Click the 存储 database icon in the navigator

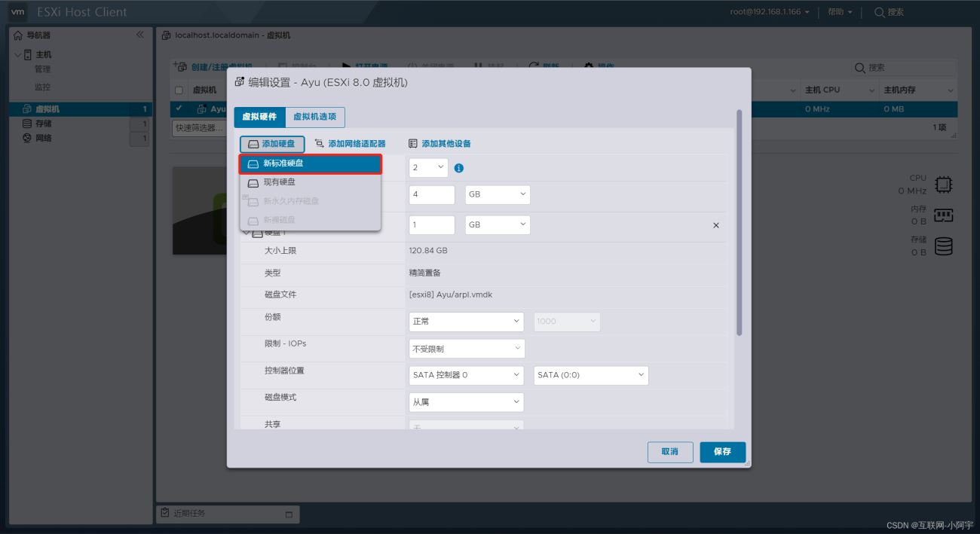coord(28,124)
